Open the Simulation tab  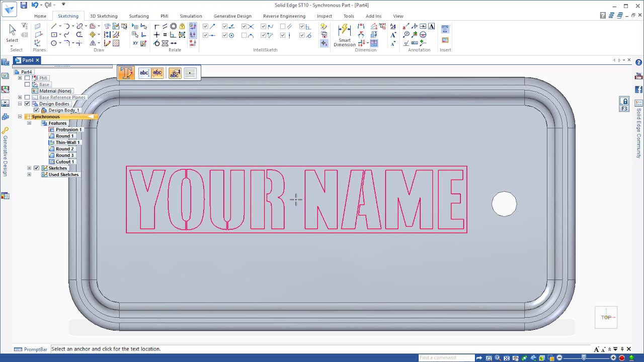pyautogui.click(x=191, y=16)
